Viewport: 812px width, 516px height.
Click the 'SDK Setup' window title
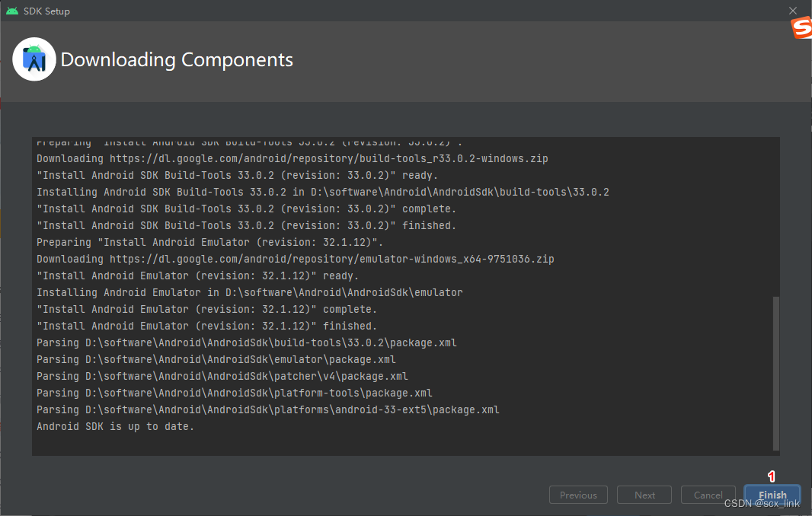(x=46, y=11)
